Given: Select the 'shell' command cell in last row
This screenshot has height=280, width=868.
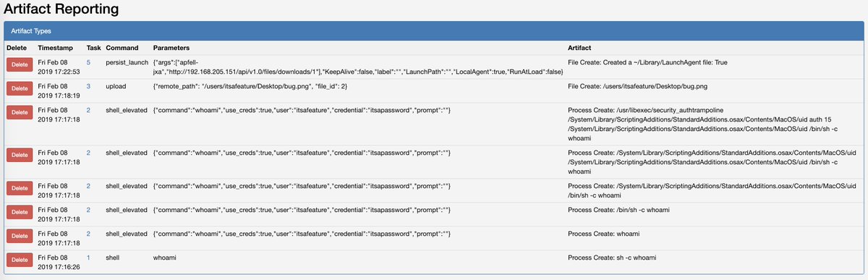Looking at the screenshot, I should [x=114, y=257].
